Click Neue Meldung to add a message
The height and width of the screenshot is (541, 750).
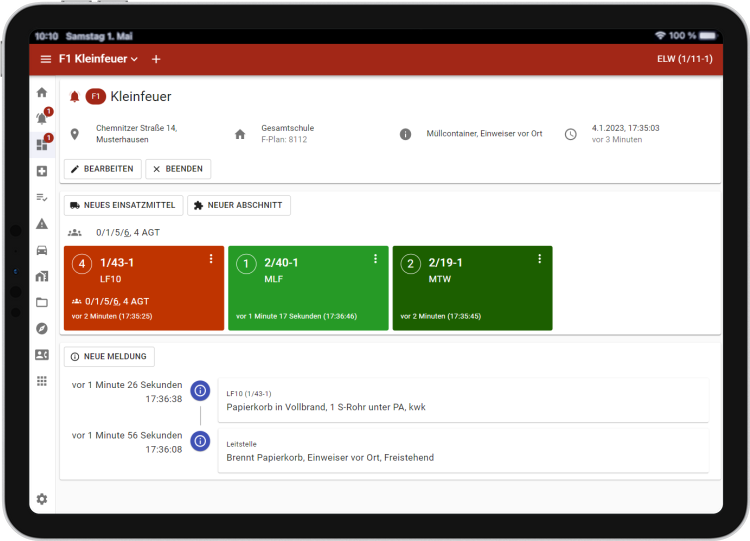(x=109, y=357)
